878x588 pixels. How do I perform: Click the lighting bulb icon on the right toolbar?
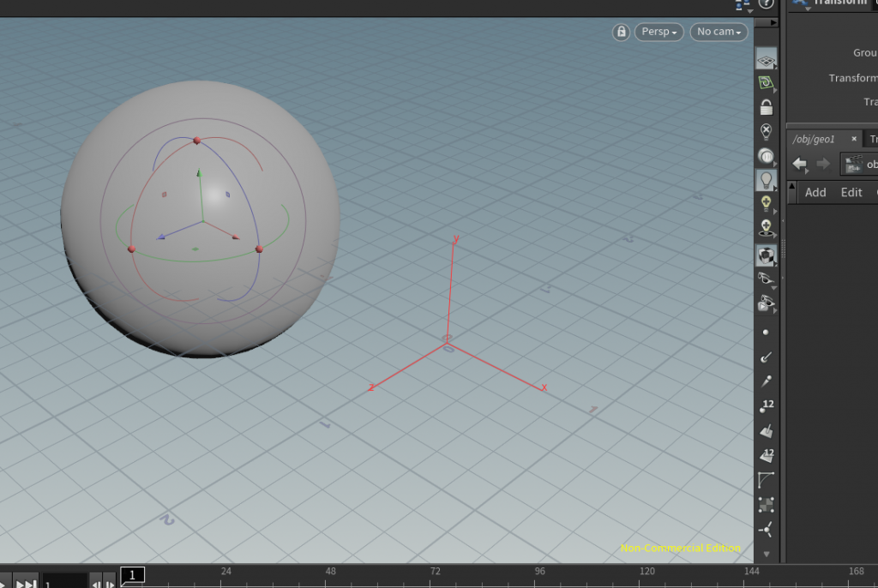[x=766, y=179]
